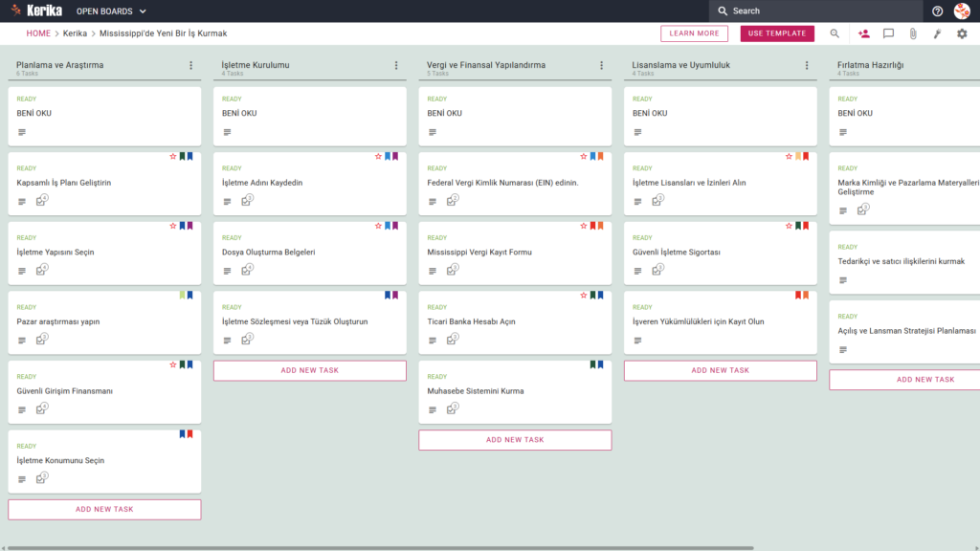Open checklist icon on Muhasebe Sistemini Kurma
The height and width of the screenshot is (551, 980).
click(x=452, y=408)
